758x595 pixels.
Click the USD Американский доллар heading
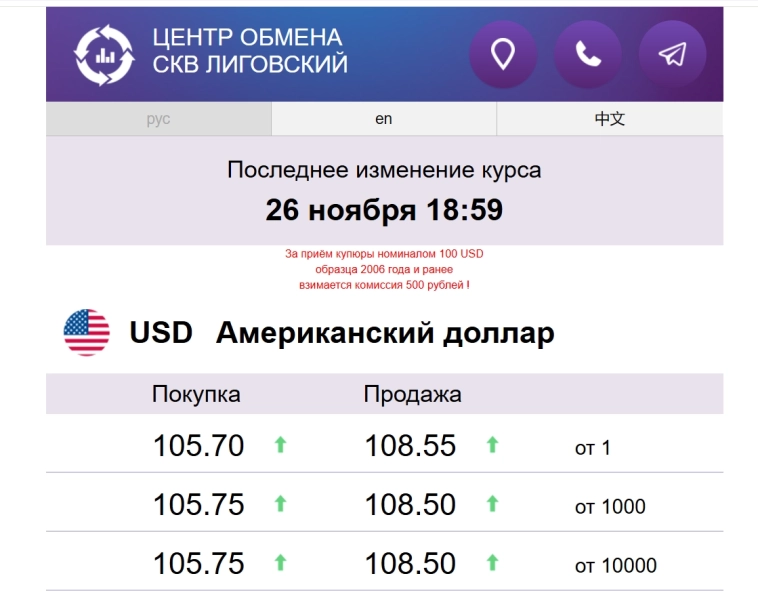342,333
